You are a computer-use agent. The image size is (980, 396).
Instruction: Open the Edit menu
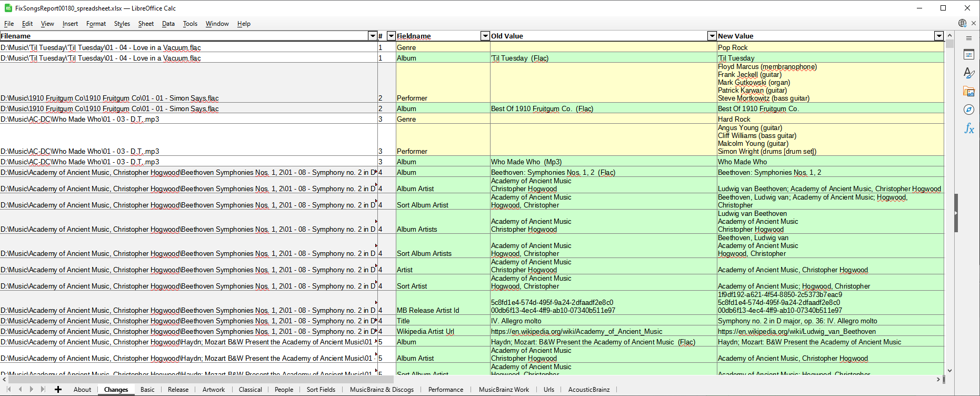point(27,24)
